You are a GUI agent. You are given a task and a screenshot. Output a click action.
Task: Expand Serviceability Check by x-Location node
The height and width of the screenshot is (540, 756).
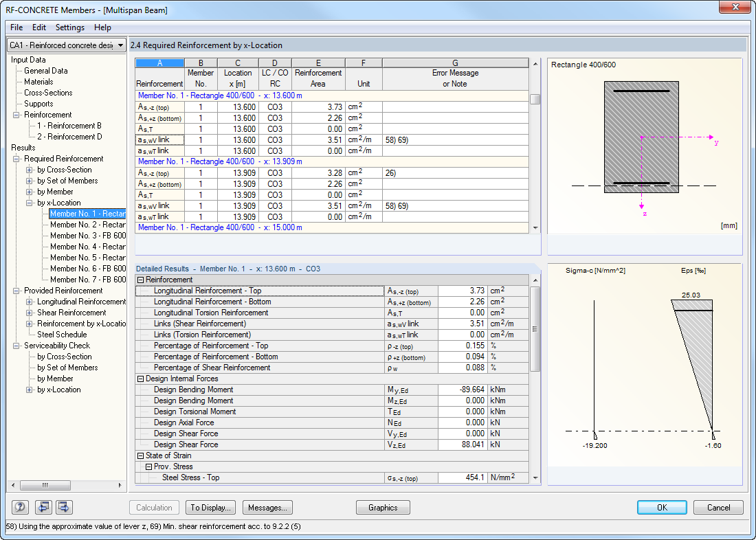click(x=30, y=390)
